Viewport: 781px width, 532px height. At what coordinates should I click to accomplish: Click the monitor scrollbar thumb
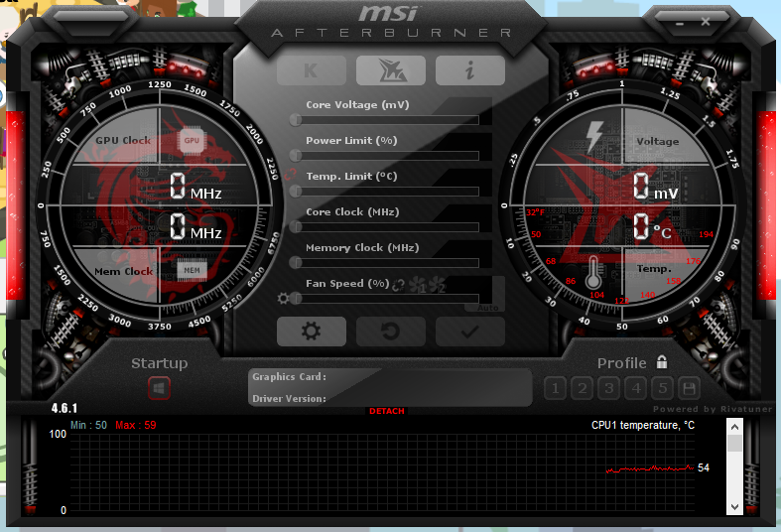point(734,444)
